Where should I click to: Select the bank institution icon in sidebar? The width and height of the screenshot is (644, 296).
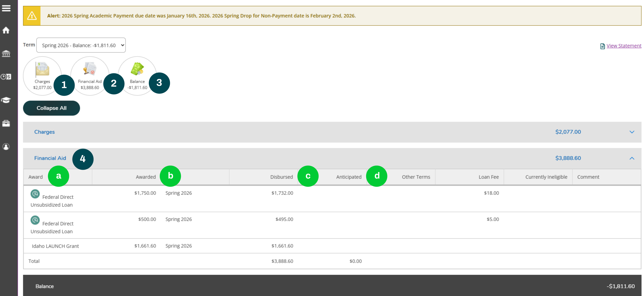pyautogui.click(x=6, y=53)
